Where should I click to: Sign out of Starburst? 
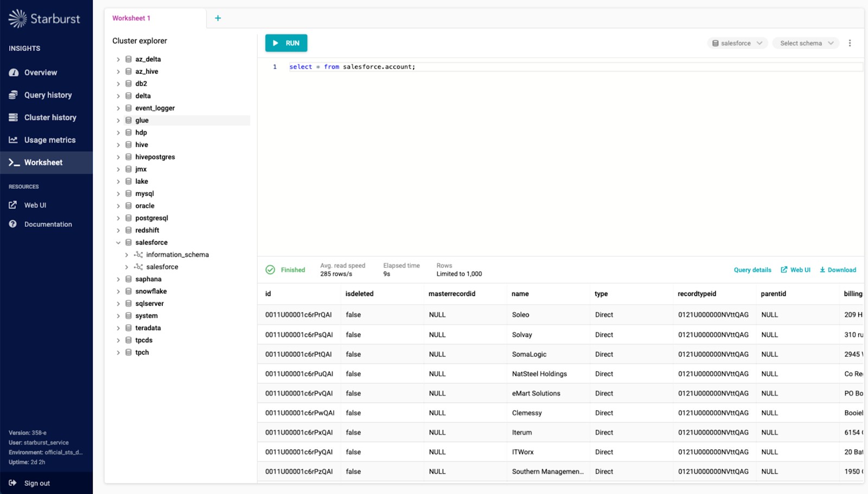37,483
